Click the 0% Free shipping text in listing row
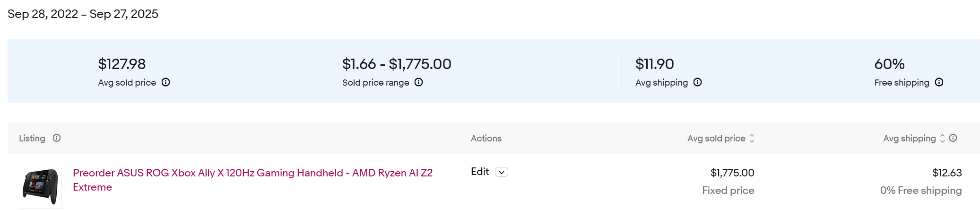980x210 pixels. [920, 190]
